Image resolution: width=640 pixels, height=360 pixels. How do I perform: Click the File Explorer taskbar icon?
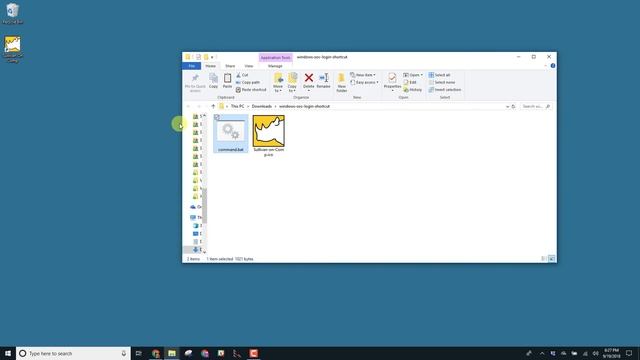click(x=172, y=353)
